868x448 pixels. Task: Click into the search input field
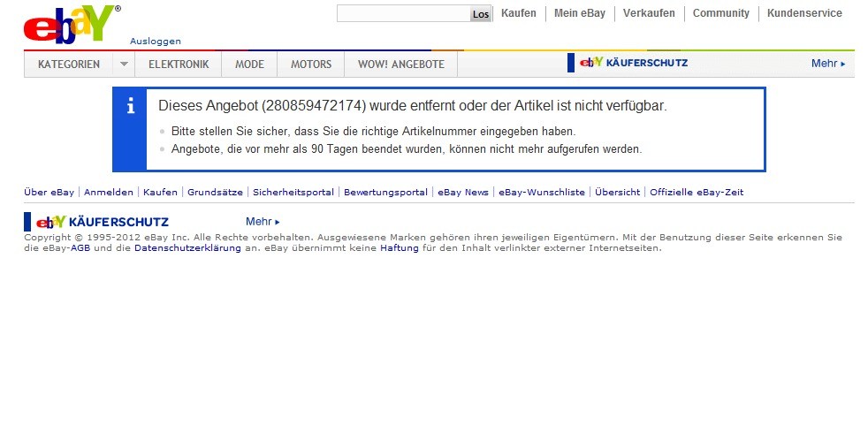pyautogui.click(x=403, y=13)
